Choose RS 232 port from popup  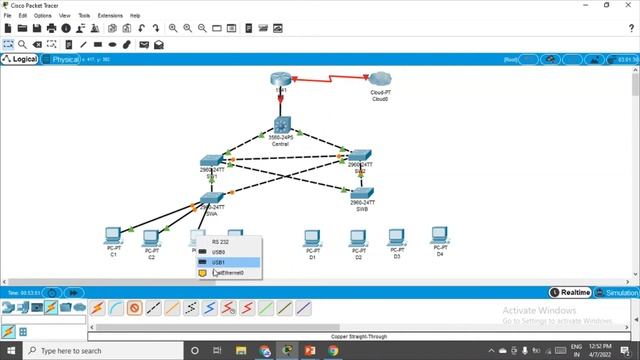[229, 242]
